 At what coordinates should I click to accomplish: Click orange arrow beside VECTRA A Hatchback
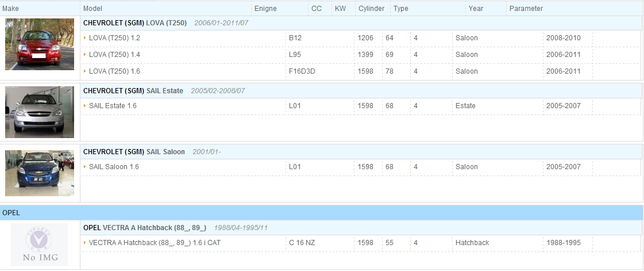coord(84,243)
